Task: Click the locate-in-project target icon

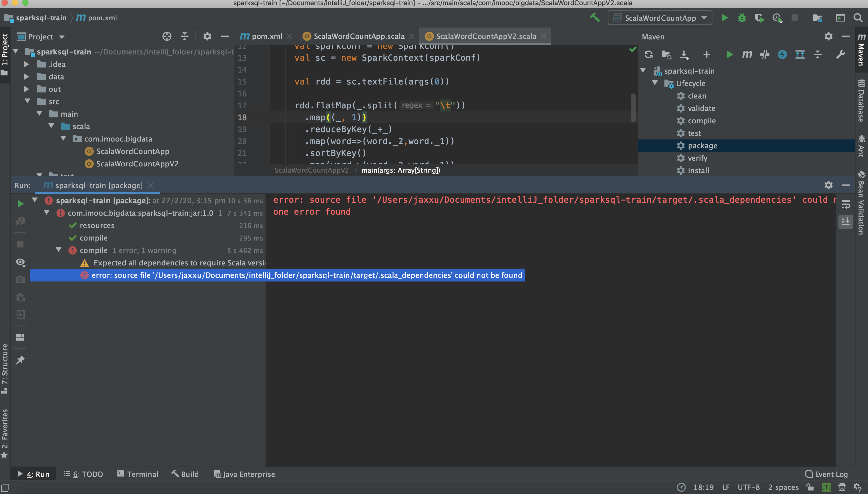Action: [x=167, y=36]
